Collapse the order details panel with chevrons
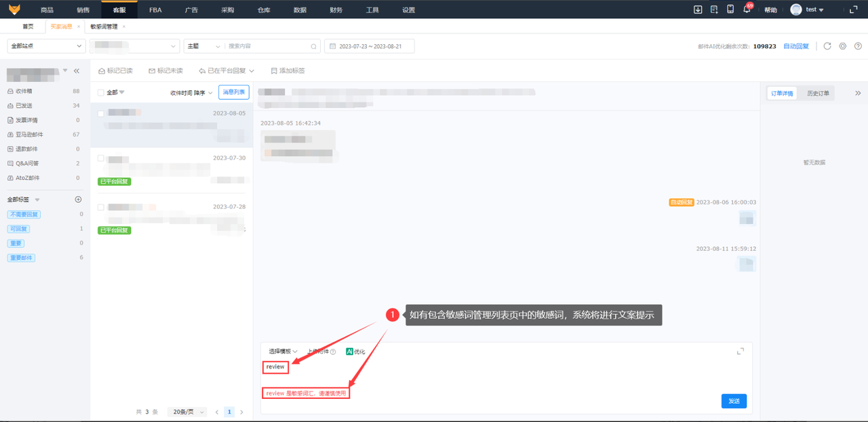 pyautogui.click(x=858, y=93)
